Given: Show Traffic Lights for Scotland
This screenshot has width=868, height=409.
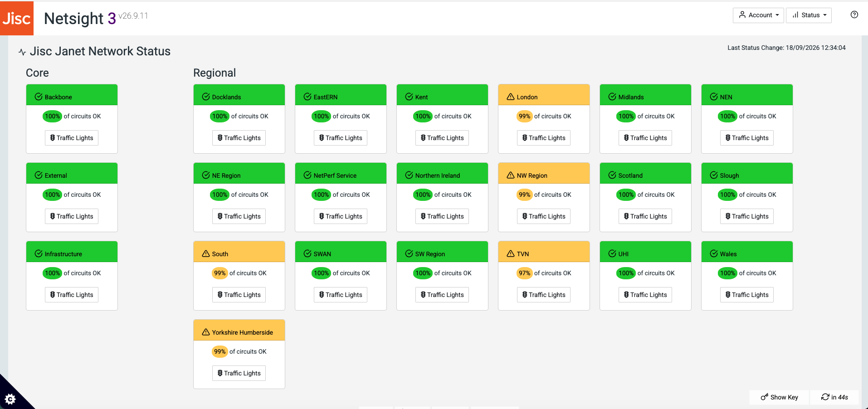Looking at the screenshot, I should pos(645,216).
